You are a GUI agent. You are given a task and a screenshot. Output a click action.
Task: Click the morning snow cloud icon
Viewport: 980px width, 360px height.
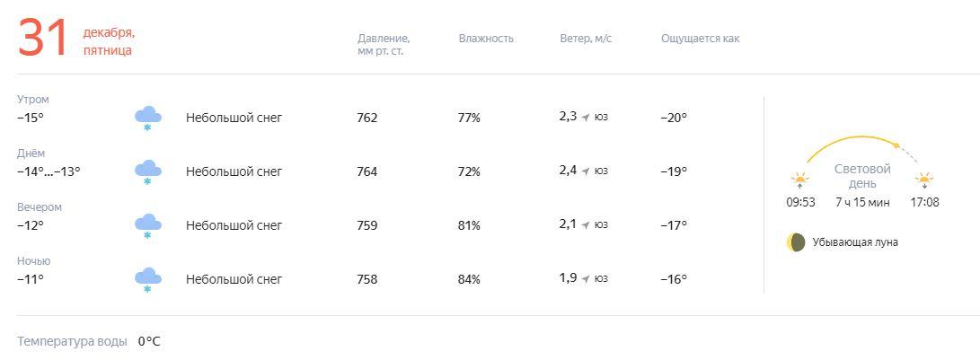click(x=147, y=118)
